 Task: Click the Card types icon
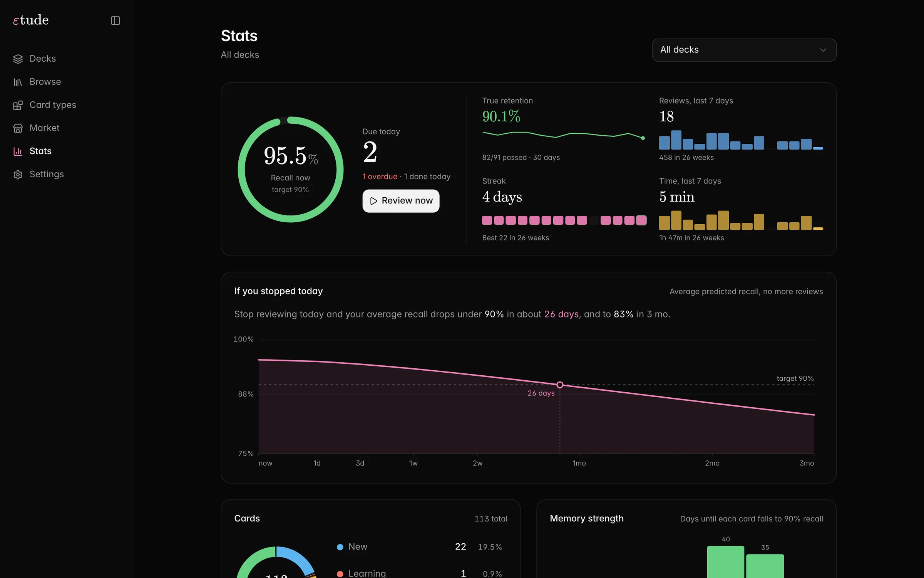click(x=18, y=105)
